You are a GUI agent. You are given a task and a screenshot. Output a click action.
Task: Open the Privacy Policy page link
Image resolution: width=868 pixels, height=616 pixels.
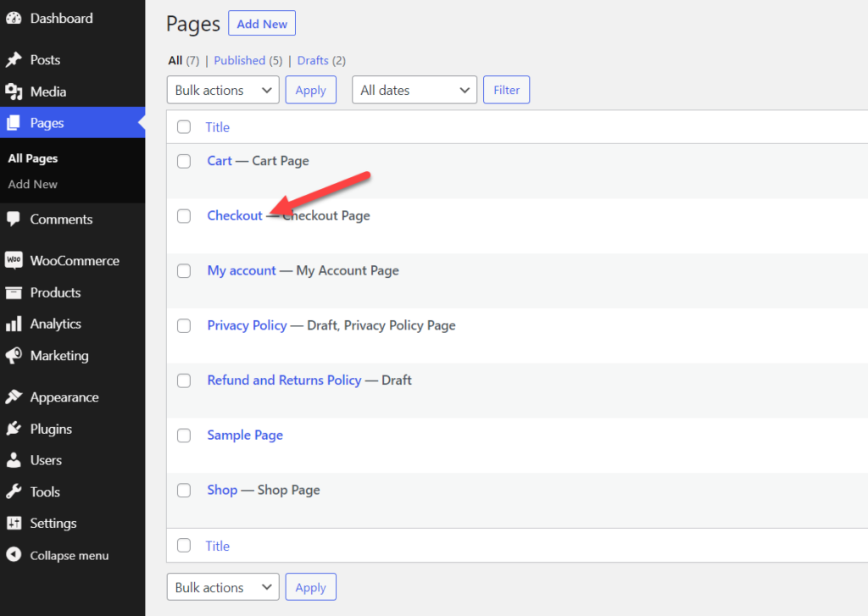247,325
